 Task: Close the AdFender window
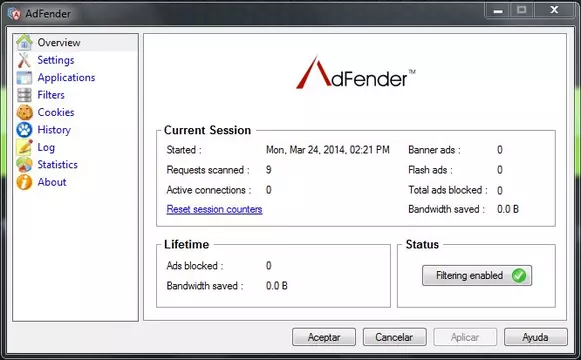[x=554, y=10]
